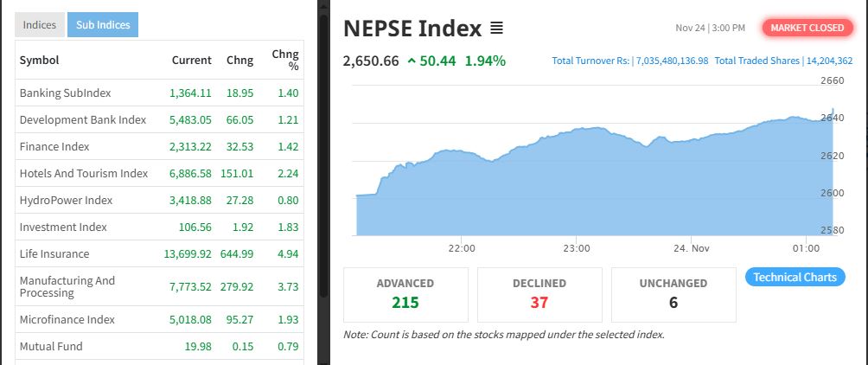Screen dimensions: 868x365
Task: Click the HydroPower Index row
Action: click(67, 200)
